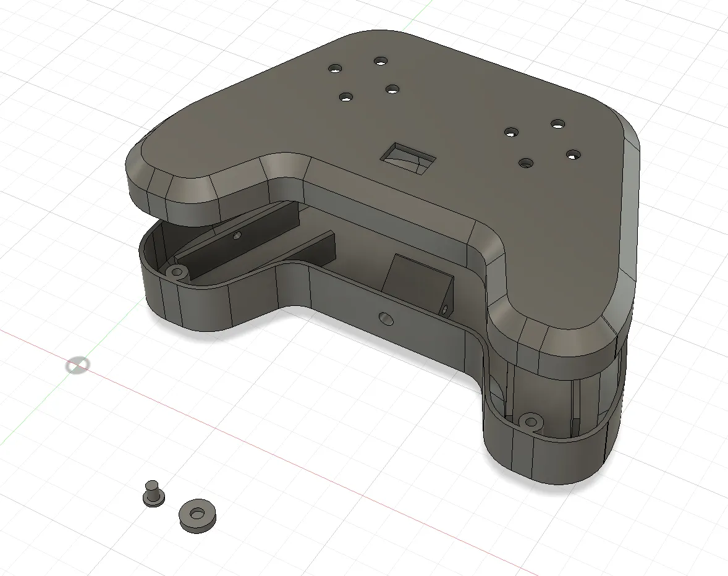
Task: Click the screw boss inside the right grip
Action: (x=530, y=422)
